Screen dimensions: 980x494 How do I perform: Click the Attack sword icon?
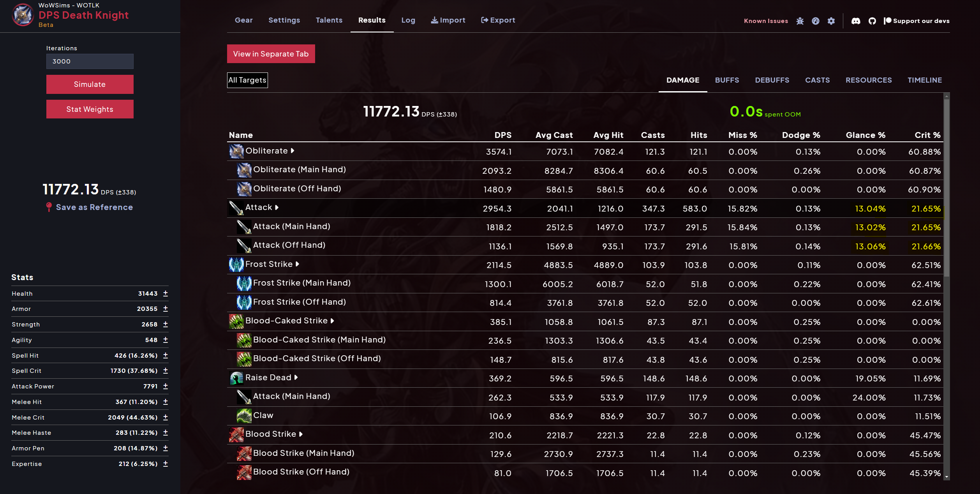click(236, 208)
